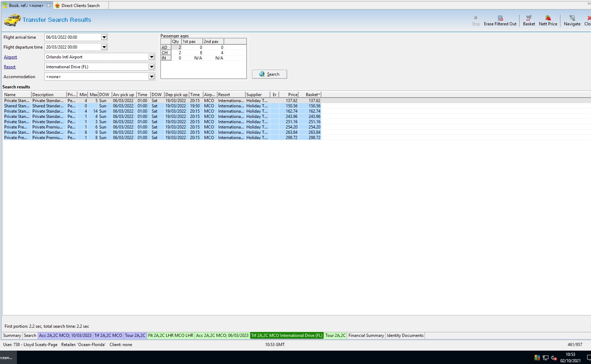Viewport: 591px width, 364px height.
Task: Open Flt 2A,2C LHR MCO LHR tab
Action: point(171,335)
